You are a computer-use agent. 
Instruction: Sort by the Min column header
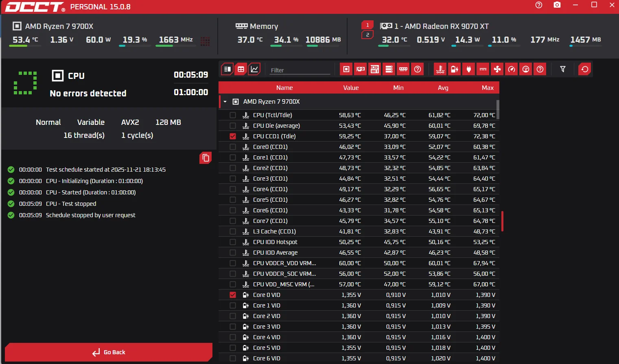pyautogui.click(x=398, y=88)
